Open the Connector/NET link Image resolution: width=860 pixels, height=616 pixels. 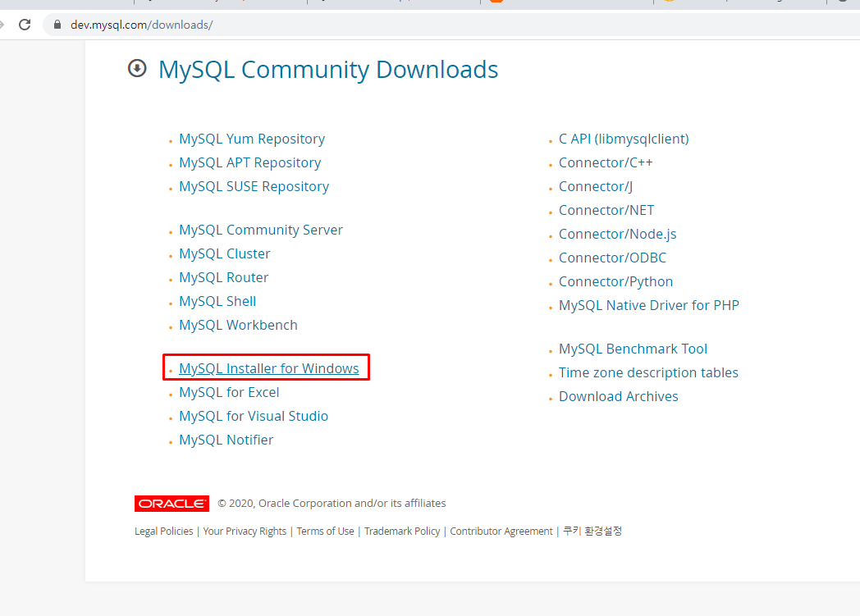606,211
